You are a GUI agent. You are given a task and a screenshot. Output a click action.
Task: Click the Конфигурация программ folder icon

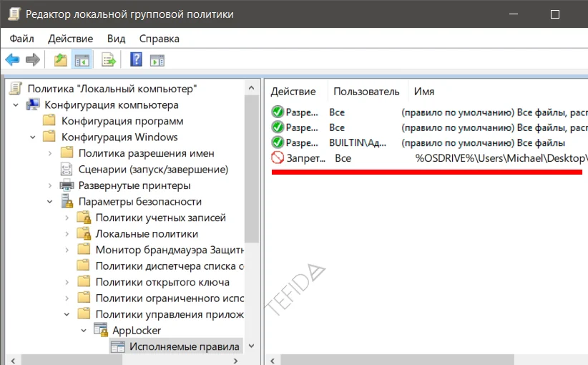point(49,120)
